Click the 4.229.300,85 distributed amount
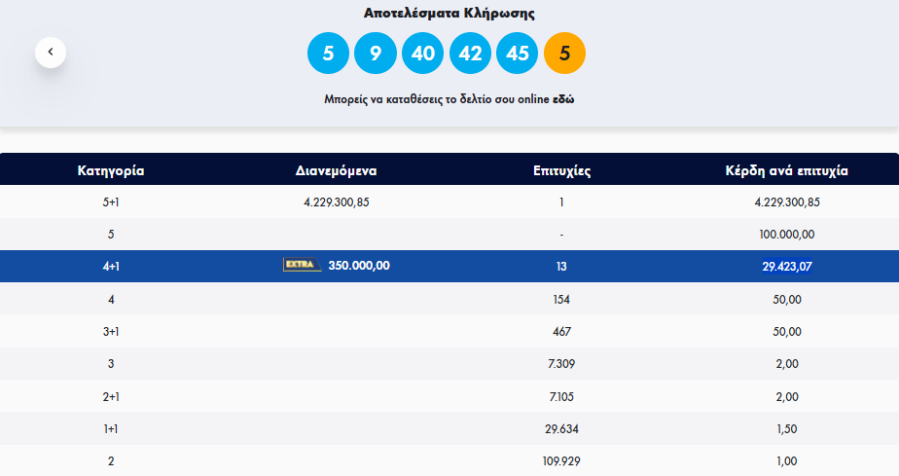 tap(336, 202)
